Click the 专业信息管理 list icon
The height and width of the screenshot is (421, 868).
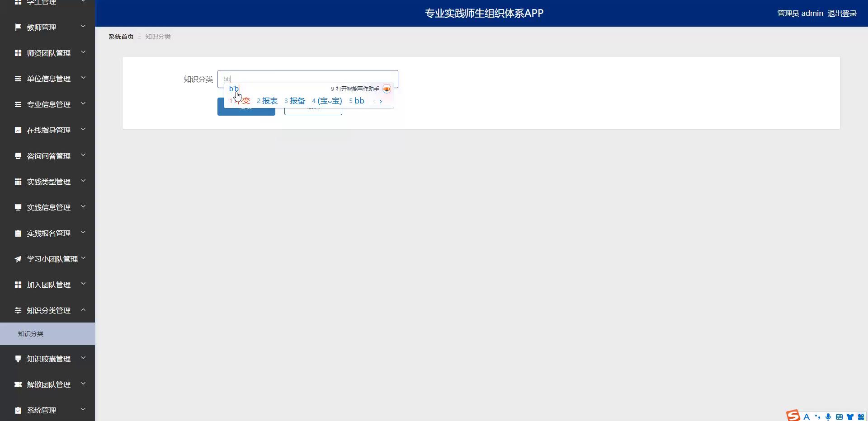pos(18,104)
